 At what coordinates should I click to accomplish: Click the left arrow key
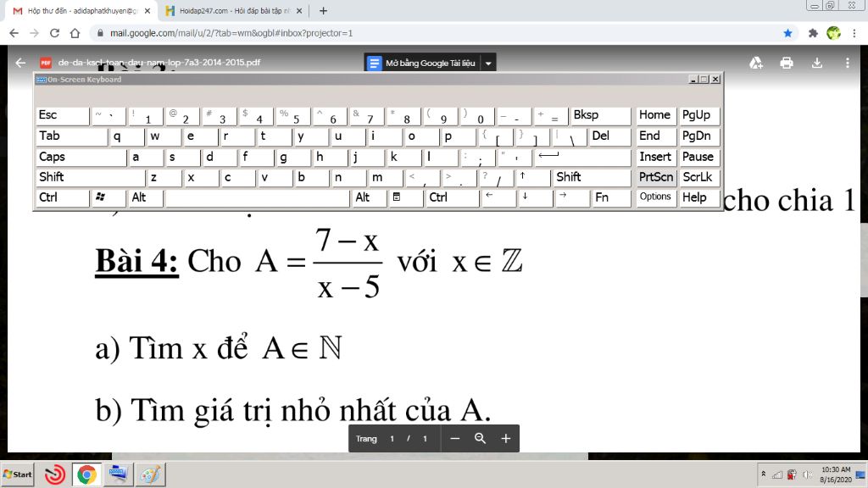[498, 198]
